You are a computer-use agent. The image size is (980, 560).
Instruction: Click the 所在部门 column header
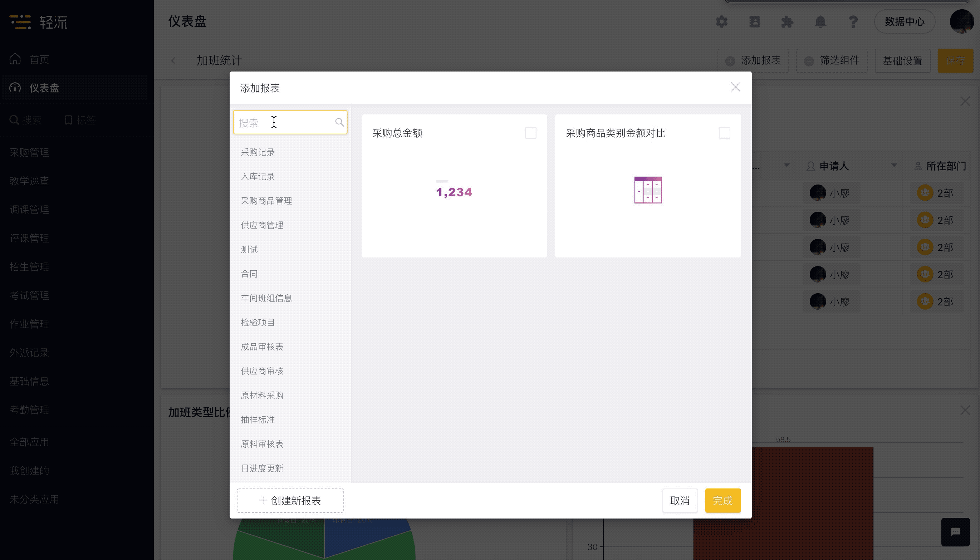coord(946,166)
